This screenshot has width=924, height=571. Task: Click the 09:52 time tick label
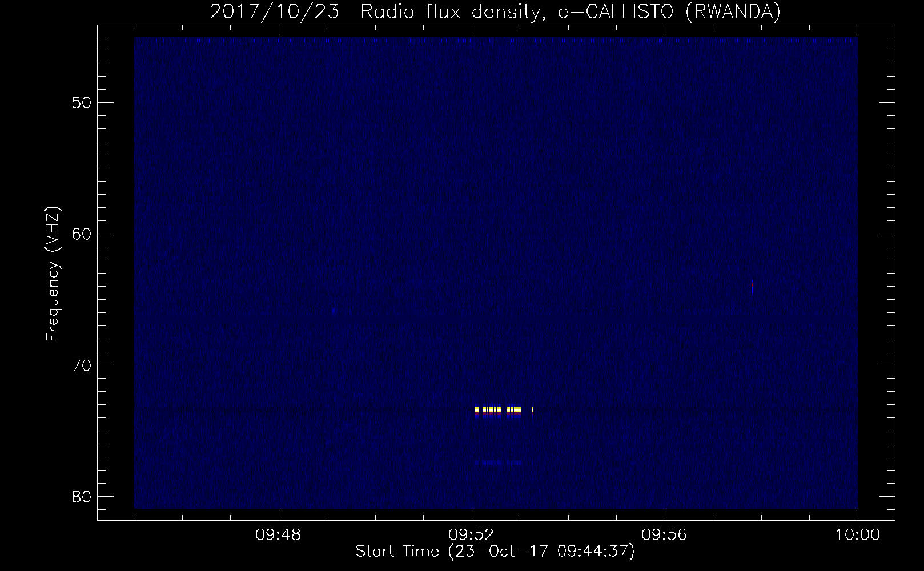(472, 535)
